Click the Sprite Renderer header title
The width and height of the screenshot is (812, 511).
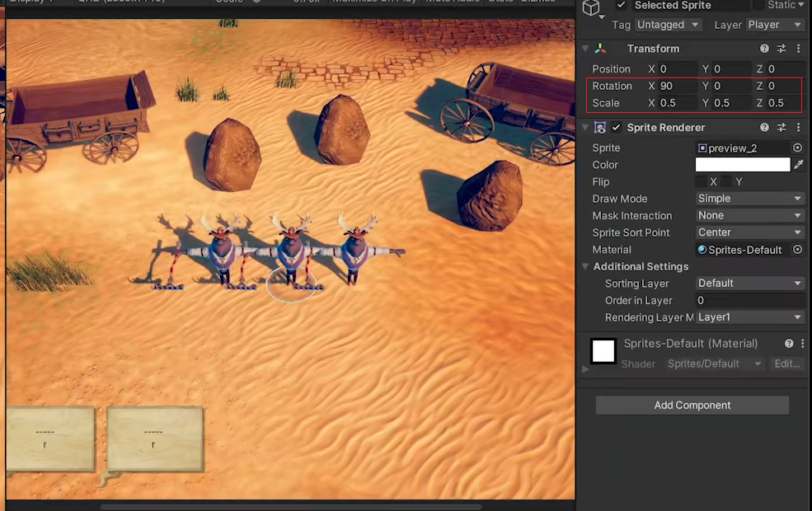[665, 128]
